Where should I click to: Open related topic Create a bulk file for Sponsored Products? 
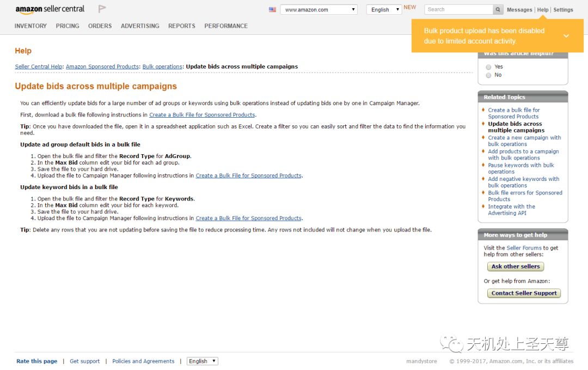pyautogui.click(x=514, y=113)
